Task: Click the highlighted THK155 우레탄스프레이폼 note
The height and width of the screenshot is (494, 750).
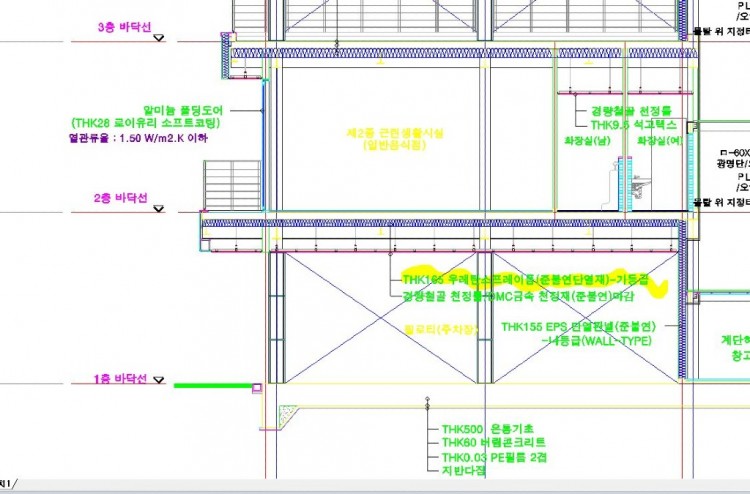Action: pos(525,280)
